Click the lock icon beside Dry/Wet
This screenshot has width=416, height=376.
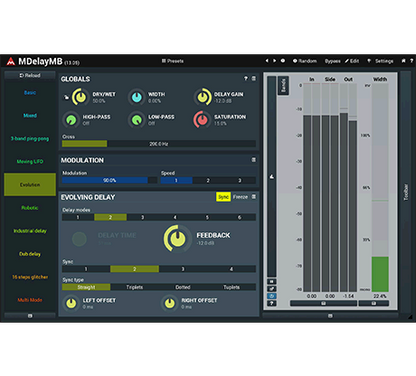pos(66,97)
